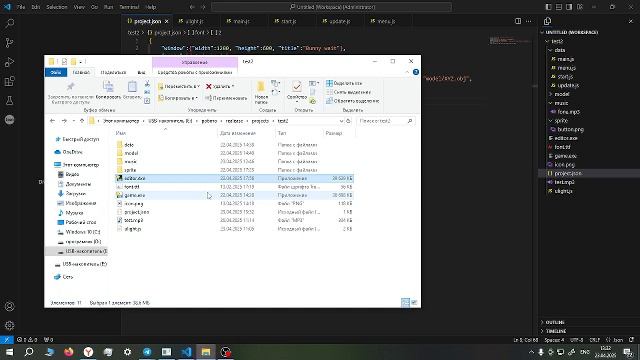Viewport: 640px width, 360px height.
Task: Collapse the sprite folder in VS Code explorer
Action: (x=550, y=121)
